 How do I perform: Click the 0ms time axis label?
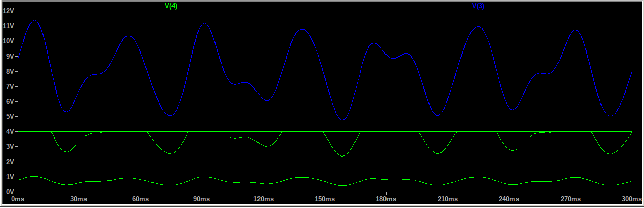[x=18, y=200]
